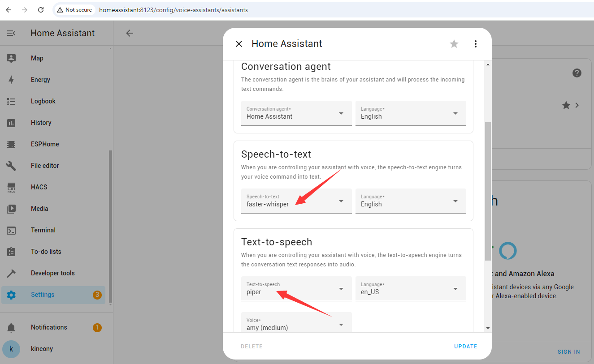Open Map in the sidebar

click(x=53, y=58)
